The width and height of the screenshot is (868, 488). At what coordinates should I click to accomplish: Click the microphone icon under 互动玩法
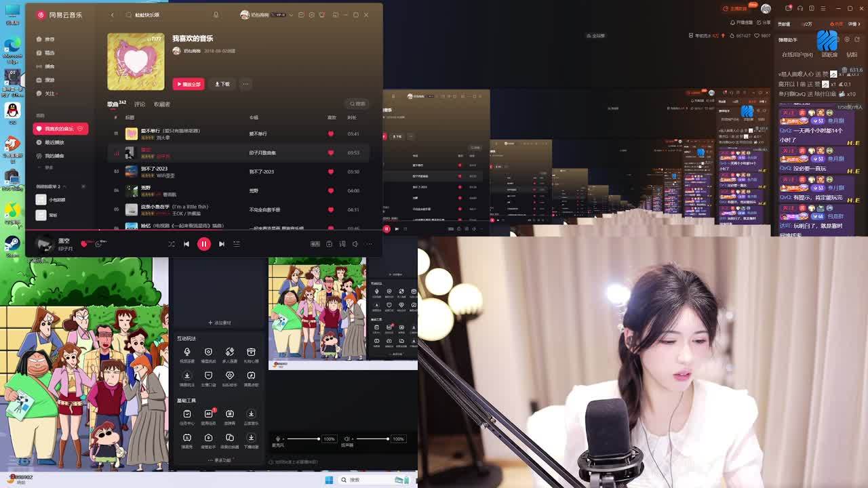pos(187,352)
